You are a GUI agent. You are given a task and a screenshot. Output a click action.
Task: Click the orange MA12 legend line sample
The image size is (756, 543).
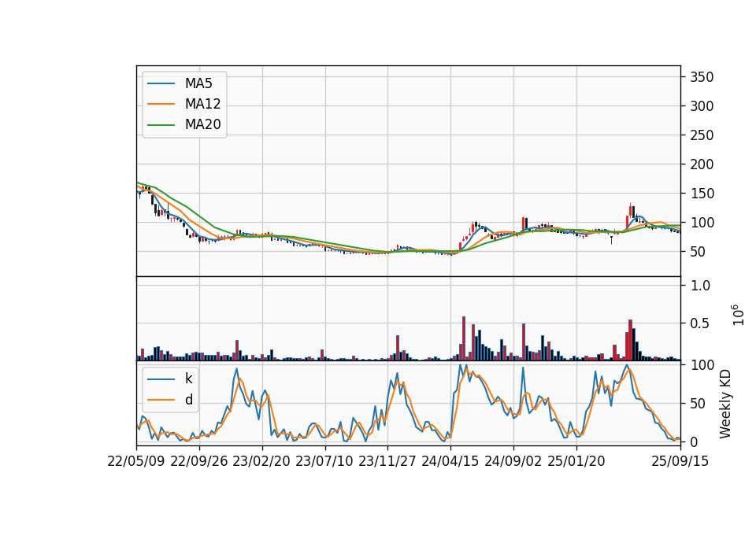click(161, 104)
